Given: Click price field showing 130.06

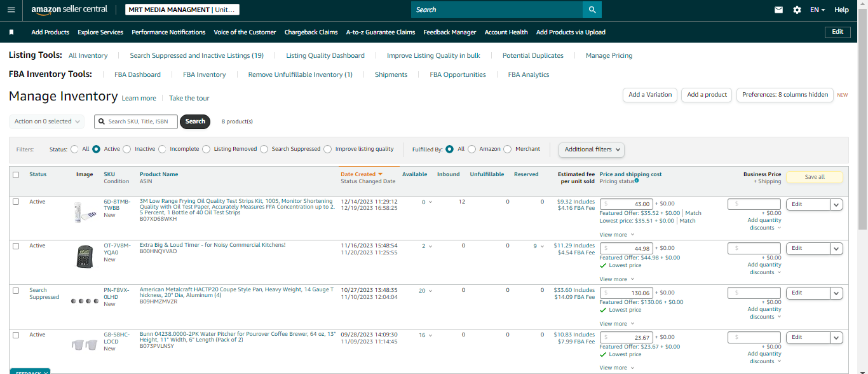Looking at the screenshot, I should pyautogui.click(x=626, y=293).
